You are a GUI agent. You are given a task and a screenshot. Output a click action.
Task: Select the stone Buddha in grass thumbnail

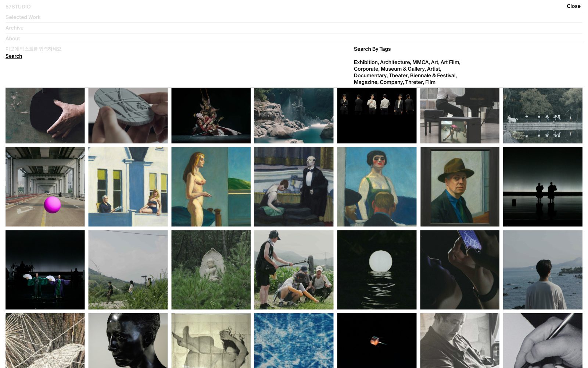[x=211, y=270]
